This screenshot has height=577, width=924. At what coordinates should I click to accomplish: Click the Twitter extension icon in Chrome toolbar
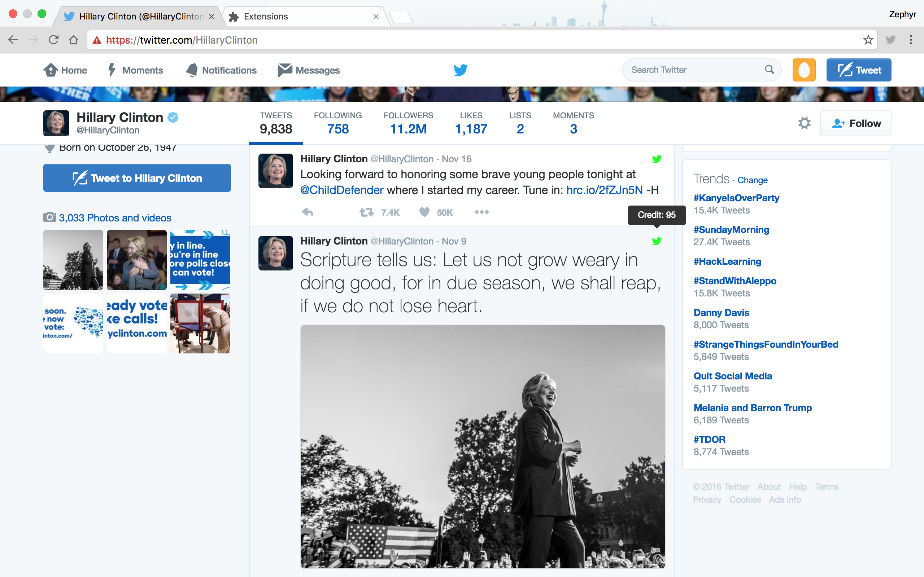890,40
